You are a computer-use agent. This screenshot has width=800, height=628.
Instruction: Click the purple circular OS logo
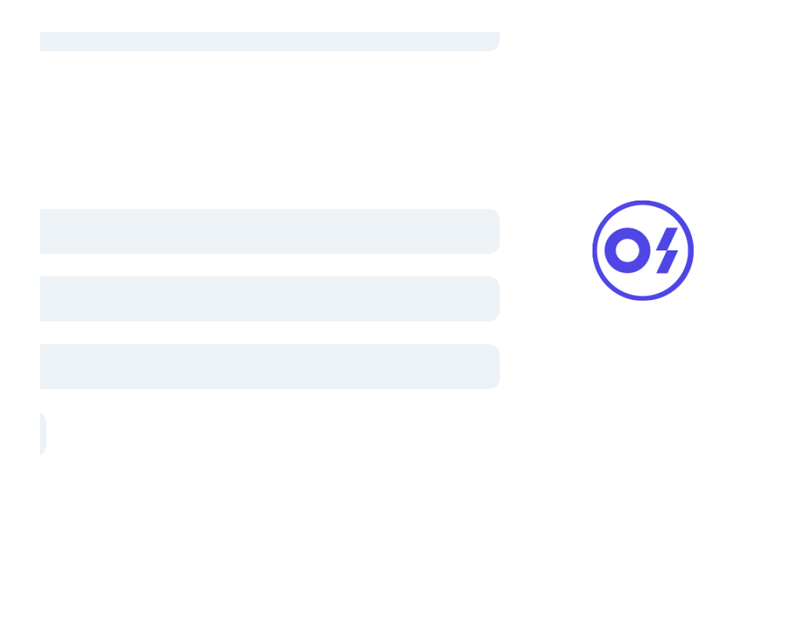click(643, 250)
